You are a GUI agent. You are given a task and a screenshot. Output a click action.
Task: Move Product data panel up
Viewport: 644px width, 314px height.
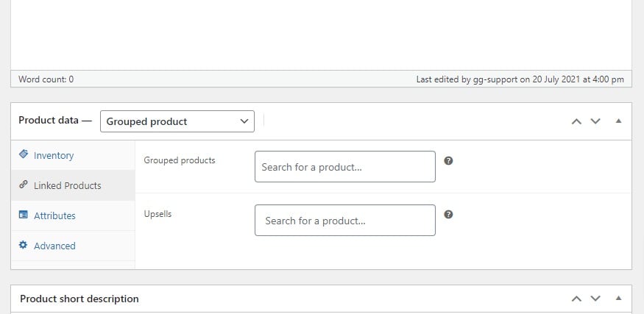[576, 121]
